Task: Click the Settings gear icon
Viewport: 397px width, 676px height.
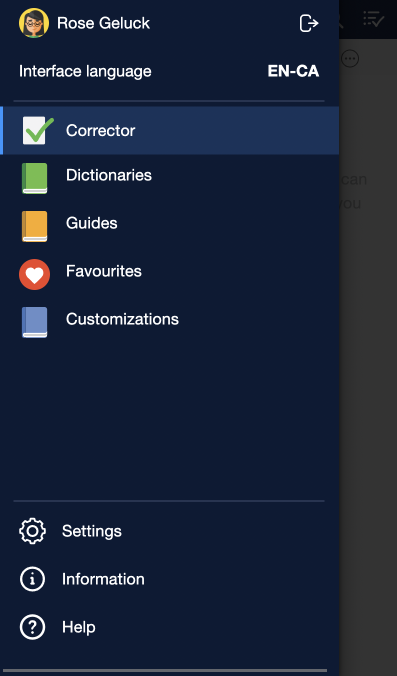Action: tap(32, 531)
